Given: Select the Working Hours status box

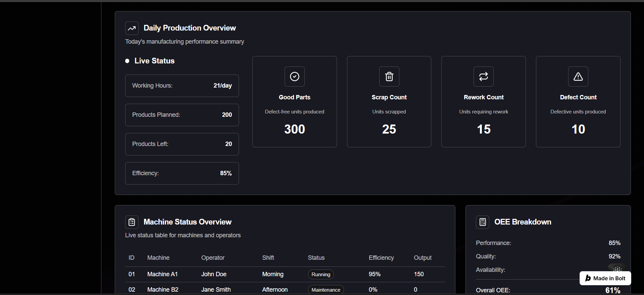Looking at the screenshot, I should click(182, 86).
